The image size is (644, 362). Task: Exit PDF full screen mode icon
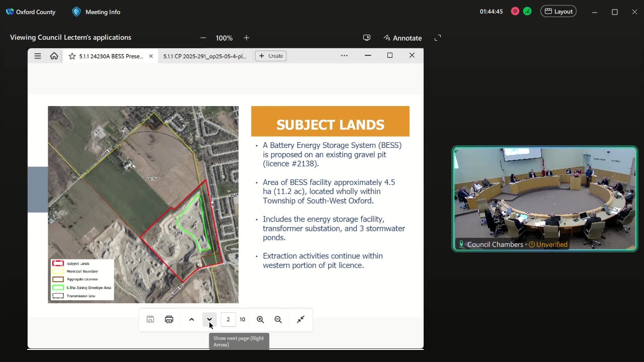pyautogui.click(x=301, y=319)
